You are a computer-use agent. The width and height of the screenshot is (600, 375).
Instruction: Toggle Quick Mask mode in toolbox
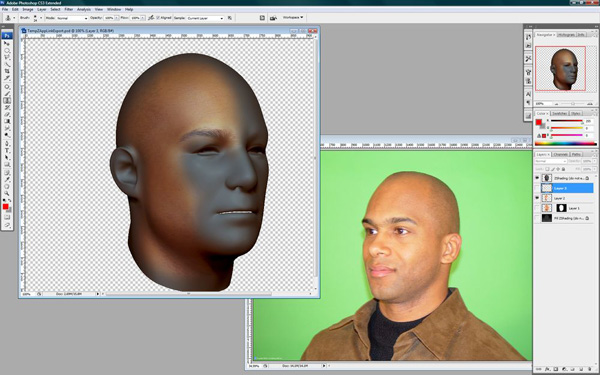coord(7,217)
